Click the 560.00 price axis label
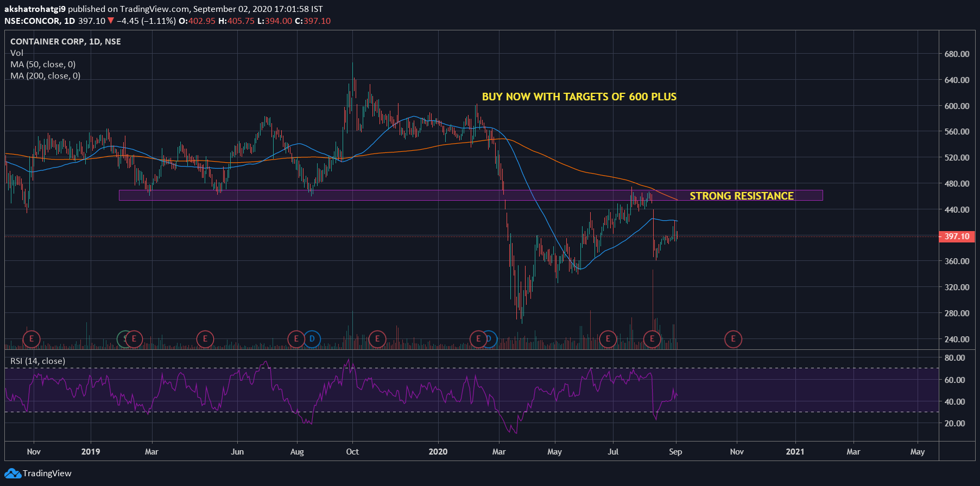The width and height of the screenshot is (980, 486). pos(957,132)
